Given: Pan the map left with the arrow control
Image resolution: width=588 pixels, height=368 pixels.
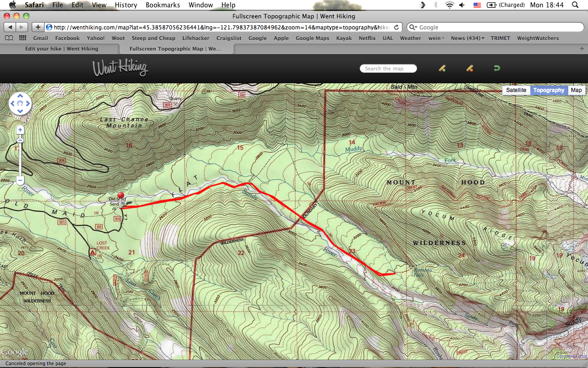Looking at the screenshot, I should point(13,104).
